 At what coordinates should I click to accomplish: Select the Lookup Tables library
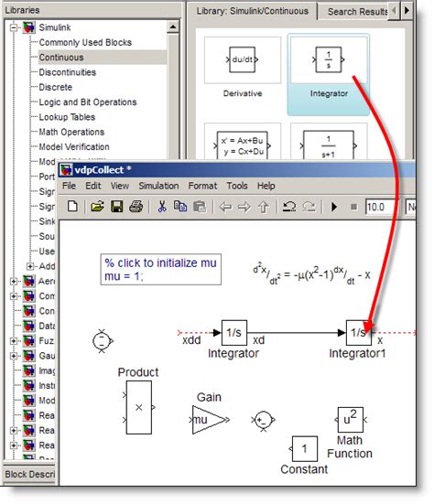point(67,117)
